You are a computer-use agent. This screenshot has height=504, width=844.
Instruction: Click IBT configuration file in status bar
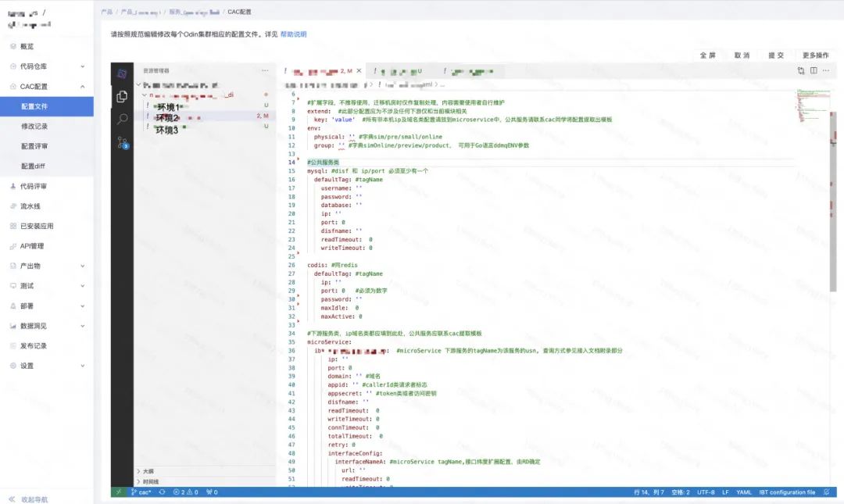[x=787, y=492]
